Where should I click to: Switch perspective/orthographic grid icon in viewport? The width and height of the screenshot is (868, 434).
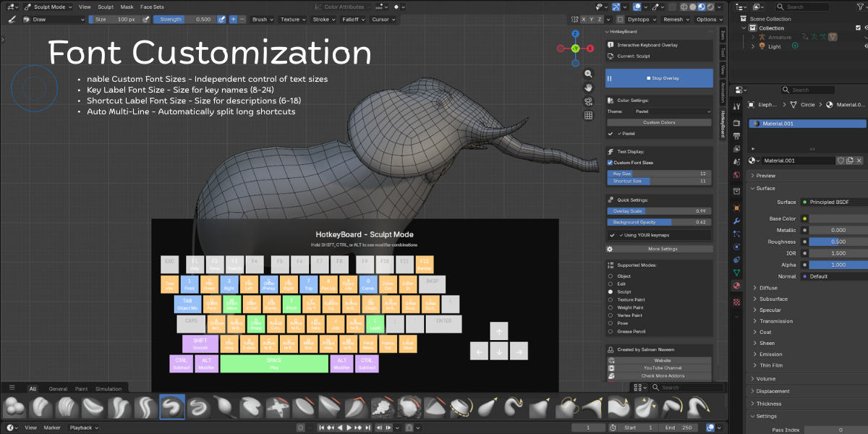click(589, 115)
